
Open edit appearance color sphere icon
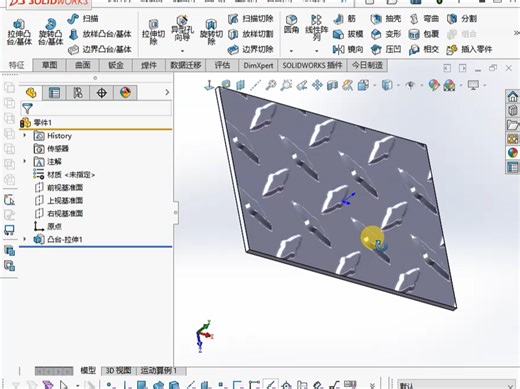click(x=434, y=85)
